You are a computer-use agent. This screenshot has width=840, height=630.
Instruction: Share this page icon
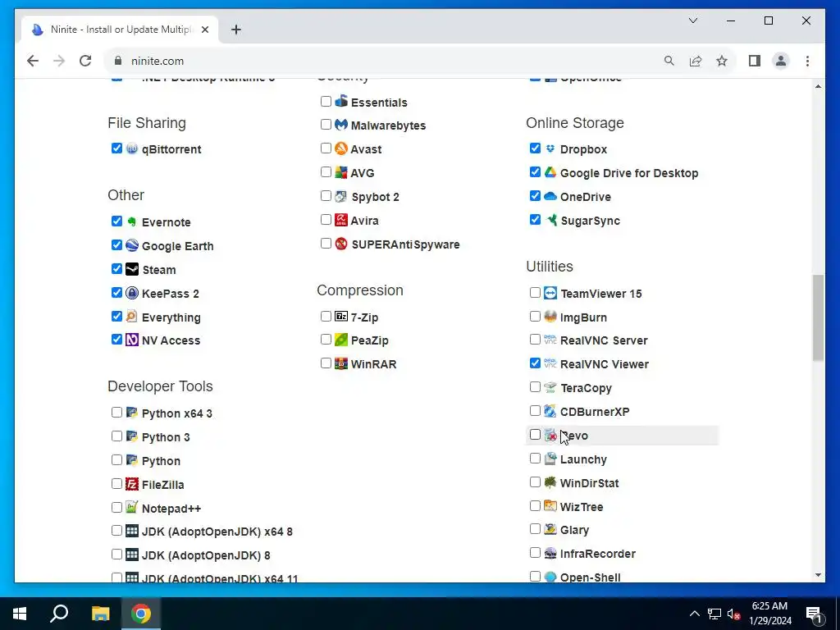point(696,61)
